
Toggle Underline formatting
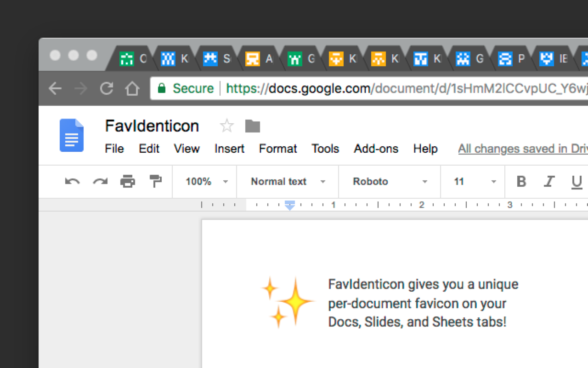[577, 182]
